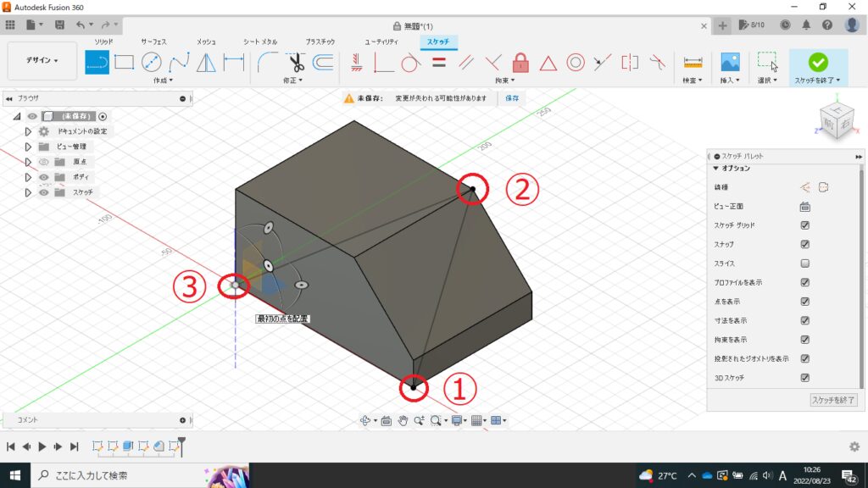Apply the Curvature constraint
868x488 pixels.
(x=658, y=63)
